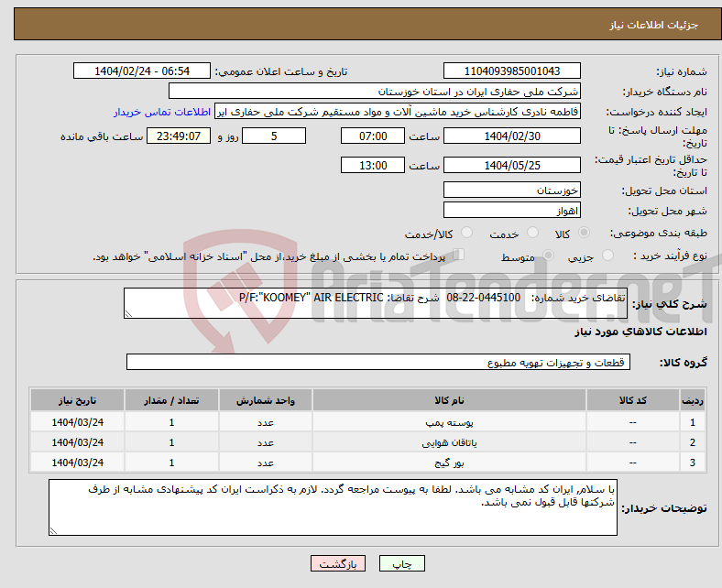The image size is (722, 588).
Task: Click the چاپ (print) button
Action: 401,563
